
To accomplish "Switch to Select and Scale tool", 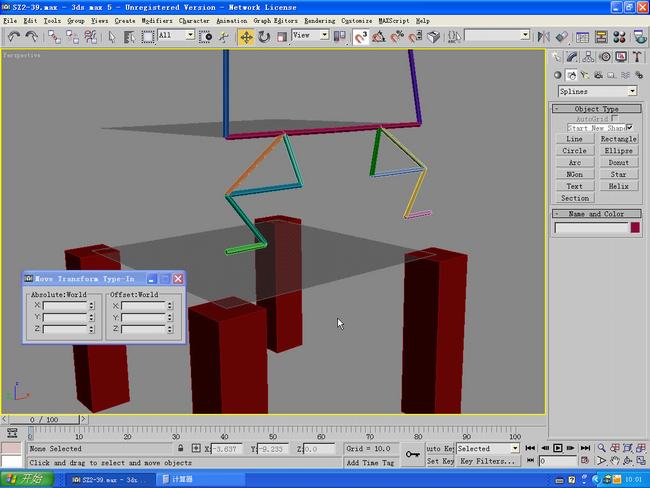I will pyautogui.click(x=282, y=37).
